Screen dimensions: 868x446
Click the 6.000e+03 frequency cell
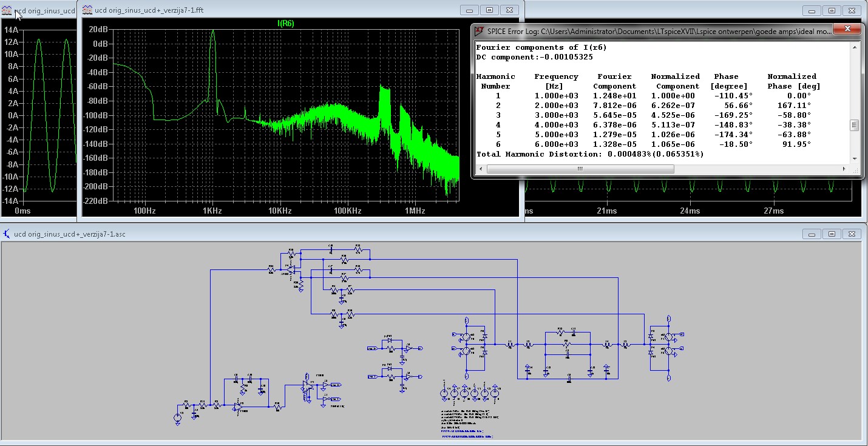(x=556, y=144)
